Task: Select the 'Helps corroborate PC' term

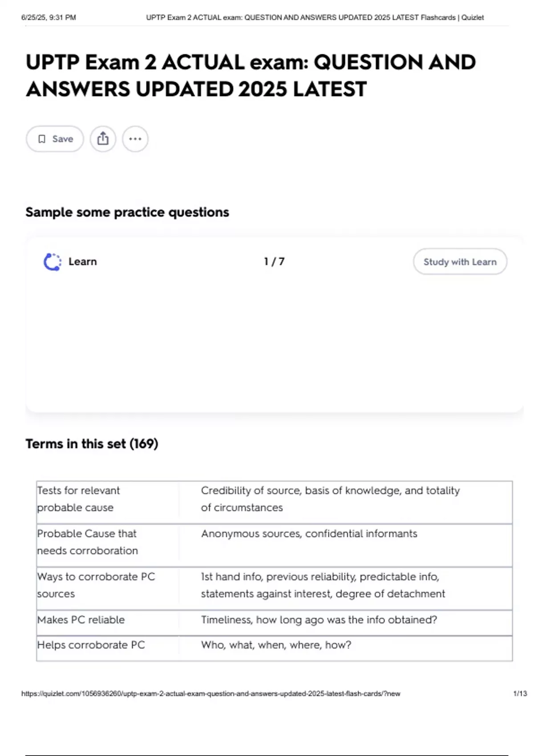Action: click(x=91, y=645)
